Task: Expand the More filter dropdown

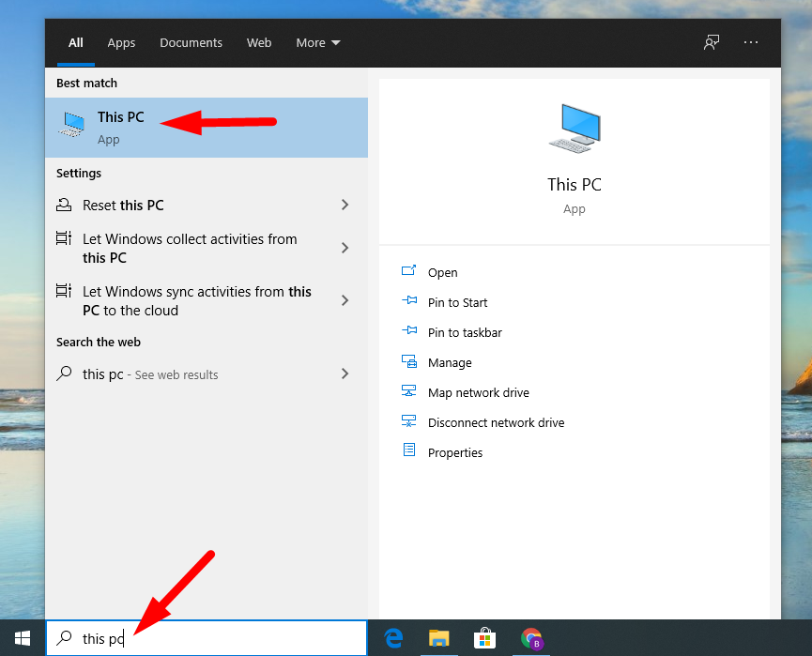Action: pyautogui.click(x=317, y=42)
